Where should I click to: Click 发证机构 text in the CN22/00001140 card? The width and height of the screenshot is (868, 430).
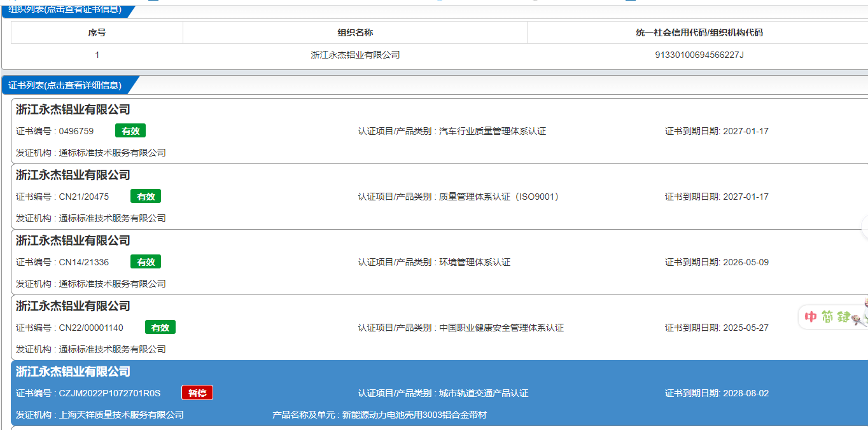(x=91, y=349)
